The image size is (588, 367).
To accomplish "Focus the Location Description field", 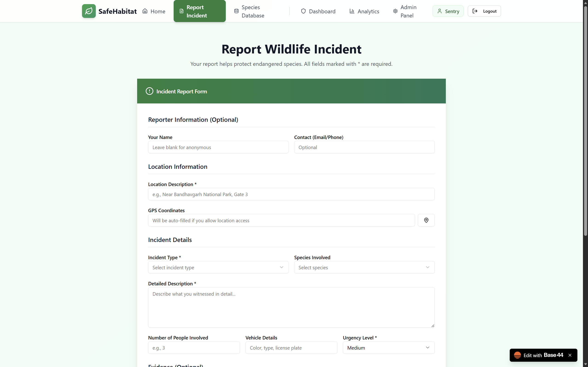I will [291, 194].
